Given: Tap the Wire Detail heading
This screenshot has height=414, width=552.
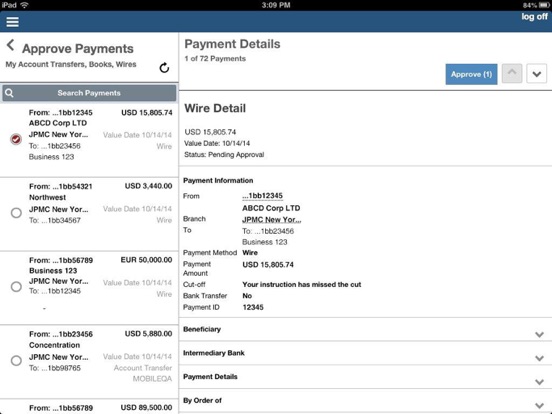Looking at the screenshot, I should pyautogui.click(x=215, y=108).
